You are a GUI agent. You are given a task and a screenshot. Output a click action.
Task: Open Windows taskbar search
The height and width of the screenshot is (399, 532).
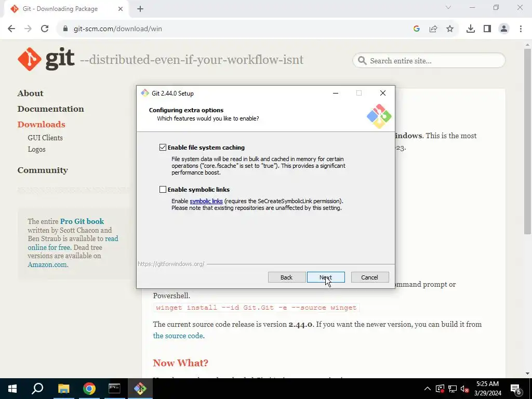[x=37, y=389]
